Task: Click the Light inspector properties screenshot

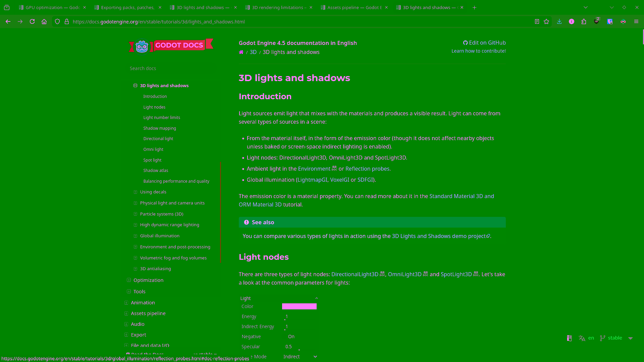Action: pos(279,328)
